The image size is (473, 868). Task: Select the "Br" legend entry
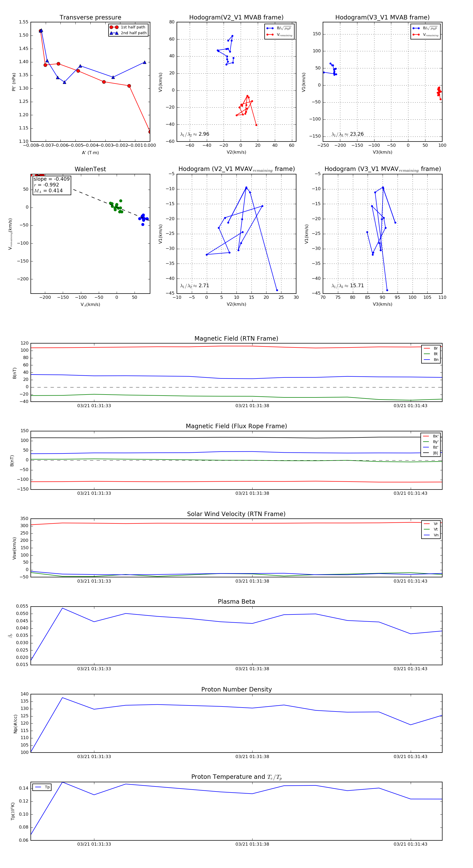431,349
